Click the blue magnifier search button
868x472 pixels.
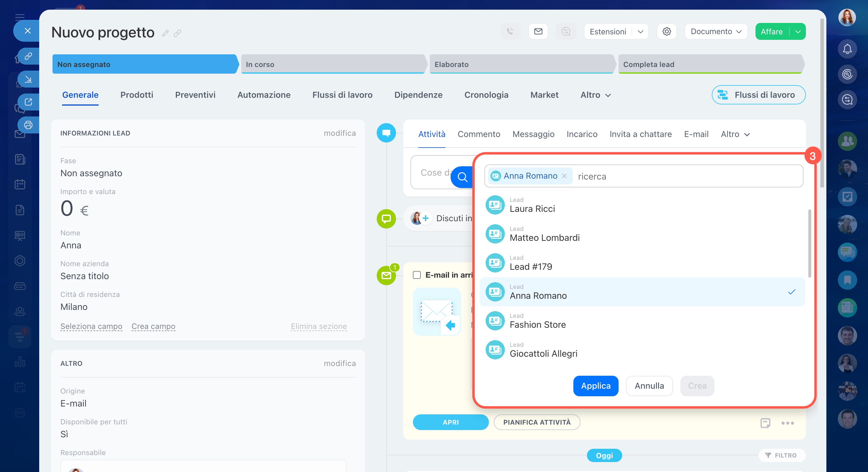coord(462,177)
